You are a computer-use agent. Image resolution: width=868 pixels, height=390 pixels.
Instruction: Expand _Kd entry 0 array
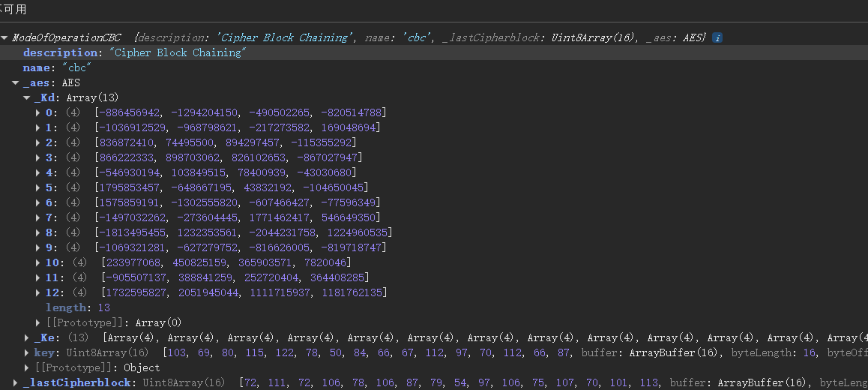click(x=37, y=113)
